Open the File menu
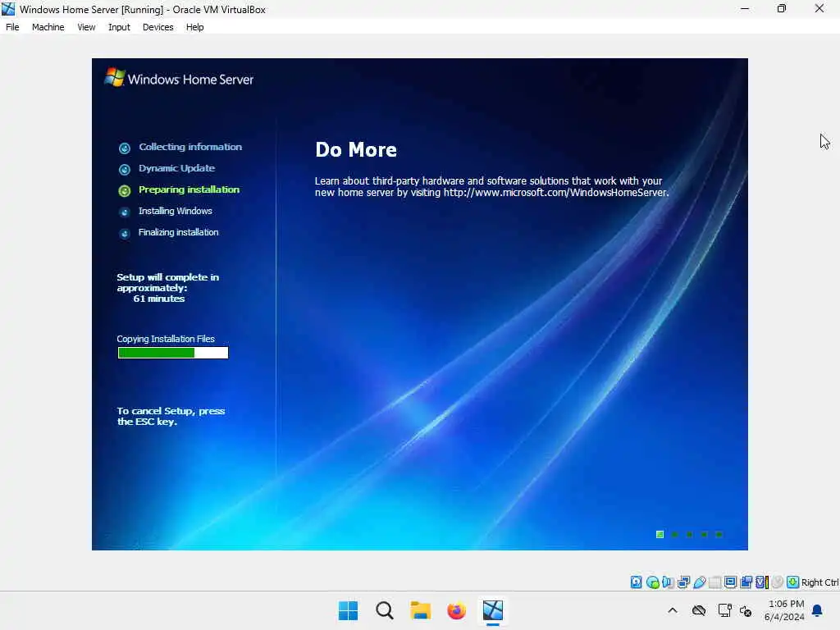 click(x=12, y=27)
